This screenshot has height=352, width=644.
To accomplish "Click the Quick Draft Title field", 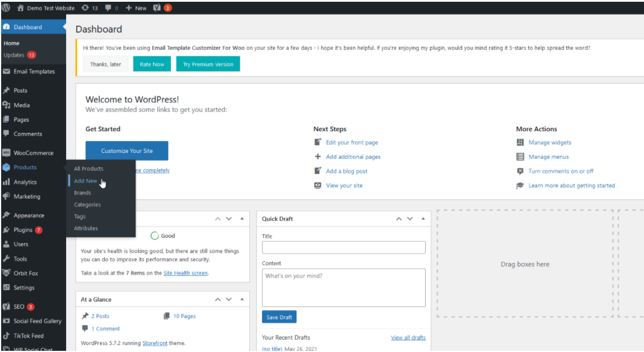I will [343, 248].
